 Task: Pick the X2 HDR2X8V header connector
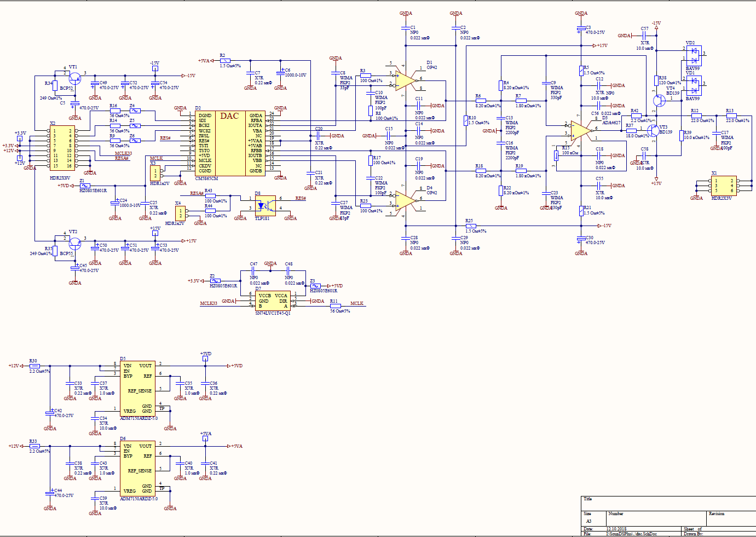tap(62, 148)
